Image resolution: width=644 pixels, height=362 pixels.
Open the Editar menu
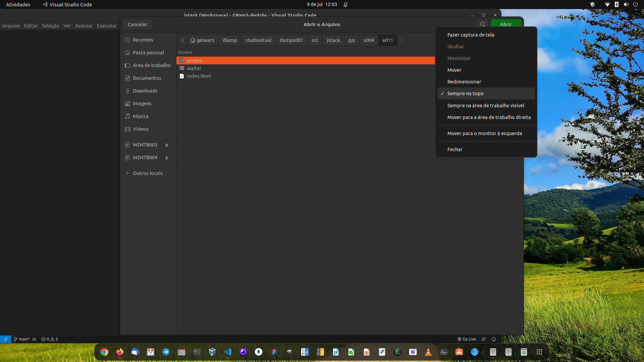31,25
